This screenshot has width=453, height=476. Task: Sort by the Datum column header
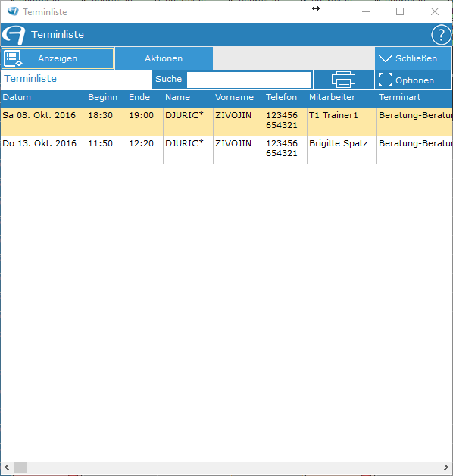click(x=17, y=97)
